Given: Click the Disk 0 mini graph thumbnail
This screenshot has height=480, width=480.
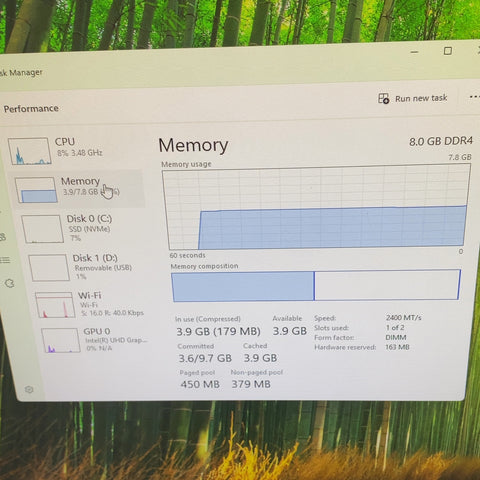Looking at the screenshot, I should pos(42,229).
